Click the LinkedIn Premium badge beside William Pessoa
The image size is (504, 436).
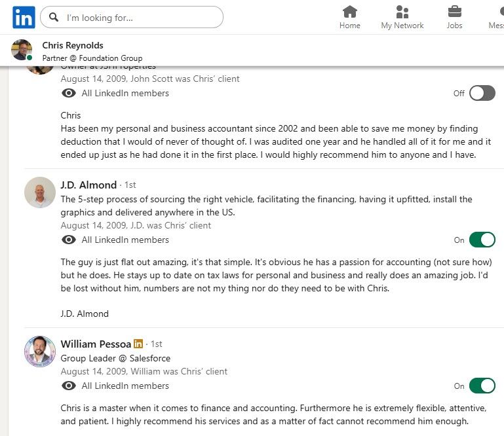(138, 344)
